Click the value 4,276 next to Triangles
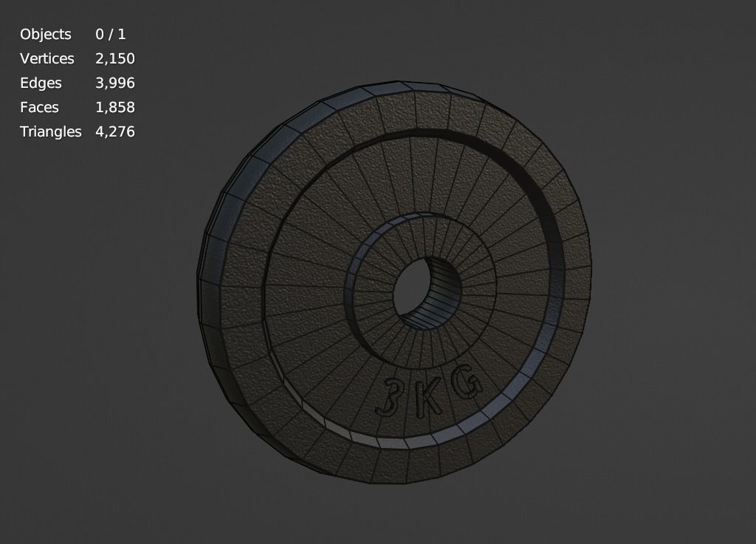The height and width of the screenshot is (544, 756). point(114,131)
